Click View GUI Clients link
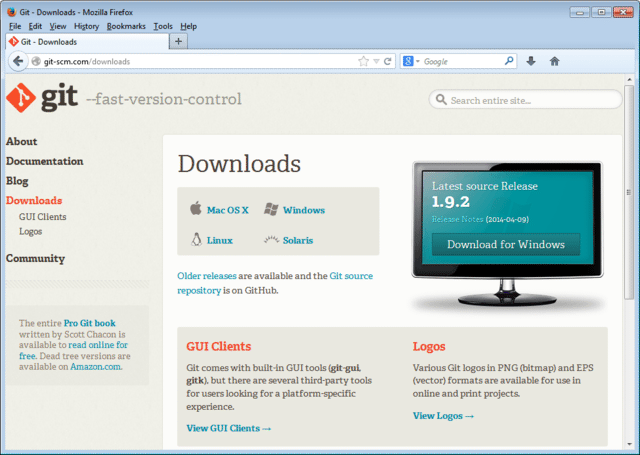The height and width of the screenshot is (455, 640). (229, 428)
